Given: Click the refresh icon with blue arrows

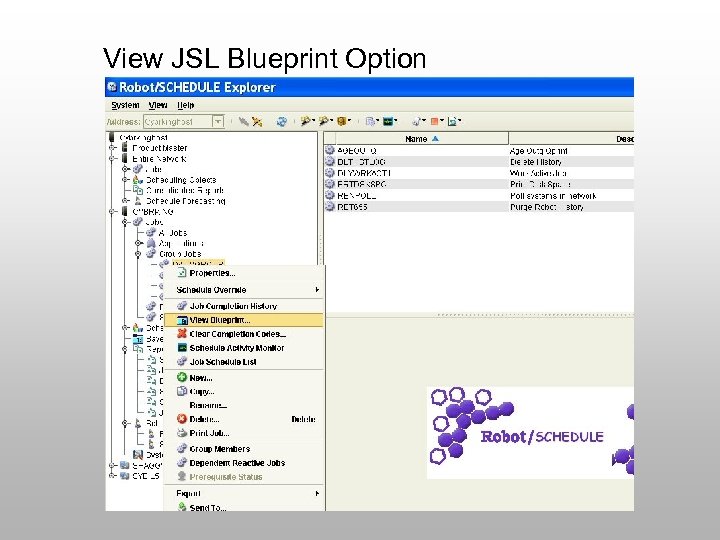Looking at the screenshot, I should click(281, 122).
